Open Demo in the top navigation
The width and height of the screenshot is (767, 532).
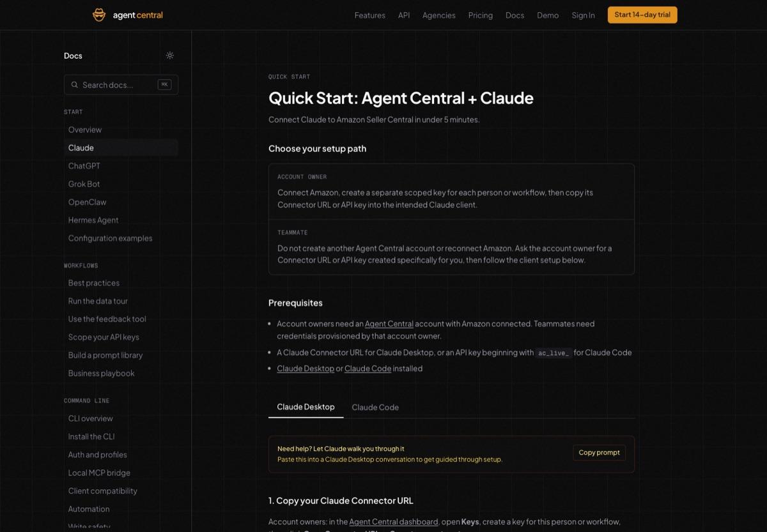pyautogui.click(x=548, y=15)
